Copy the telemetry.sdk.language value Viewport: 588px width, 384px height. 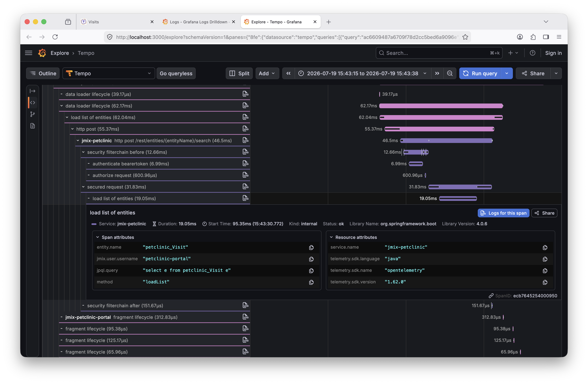[545, 259]
